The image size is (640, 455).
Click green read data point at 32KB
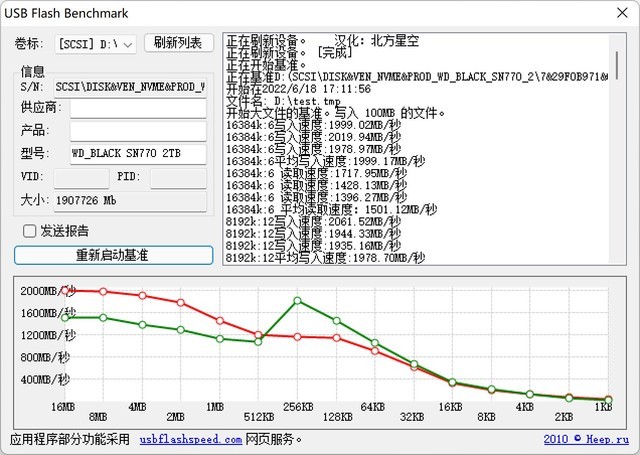[414, 364]
